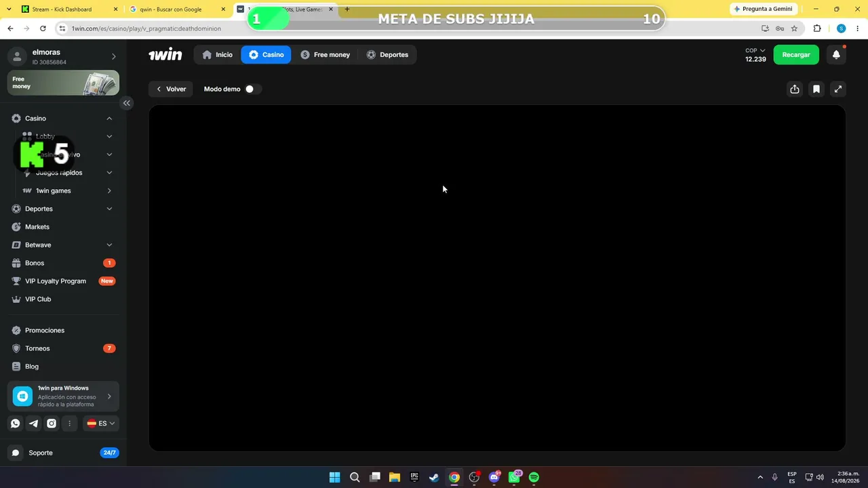Bookmark this game with the flag icon
Image resolution: width=868 pixels, height=488 pixels.
pos(816,89)
